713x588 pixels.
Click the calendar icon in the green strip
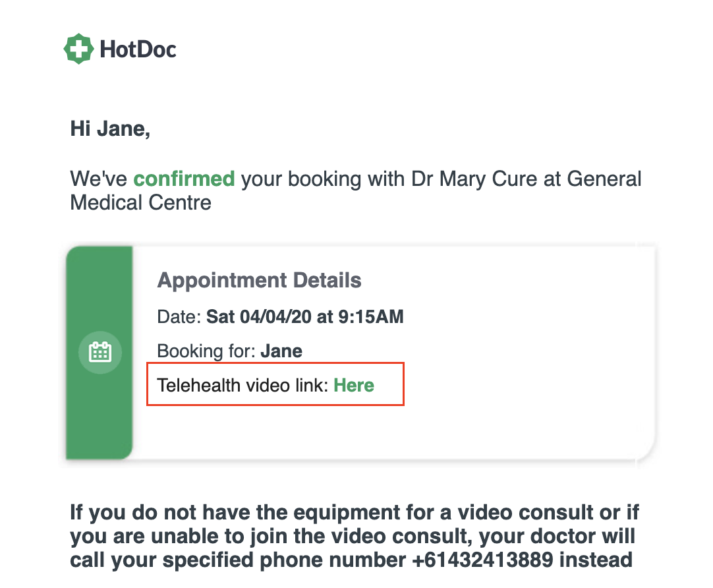[x=100, y=352]
